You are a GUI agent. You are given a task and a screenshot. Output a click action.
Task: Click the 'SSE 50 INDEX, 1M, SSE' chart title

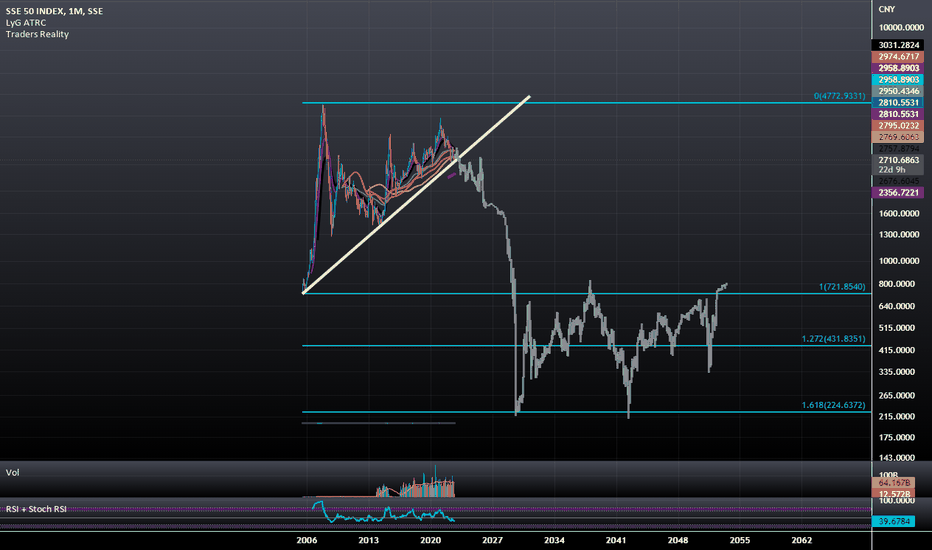pyautogui.click(x=54, y=11)
